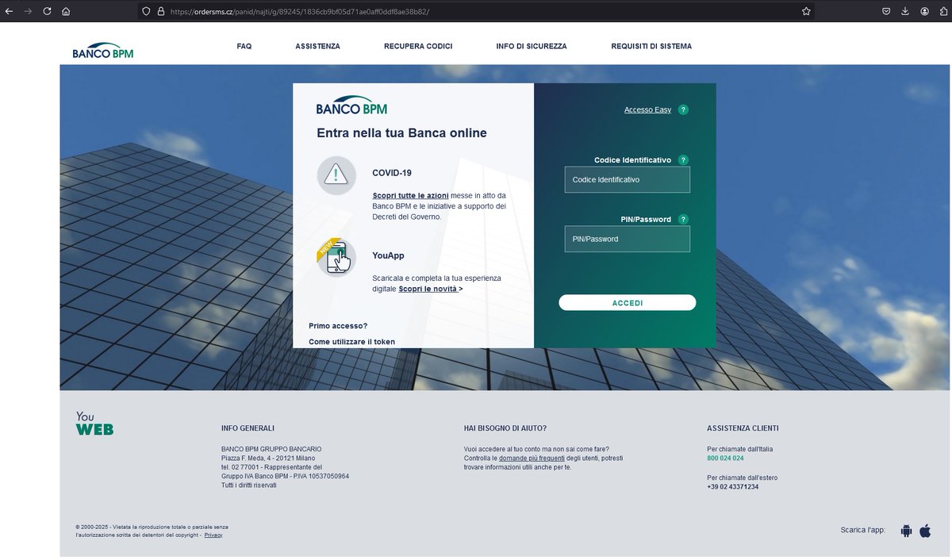Viewport: 952px width, 560px height.
Task: Open the browser downloads icon
Action: (905, 11)
